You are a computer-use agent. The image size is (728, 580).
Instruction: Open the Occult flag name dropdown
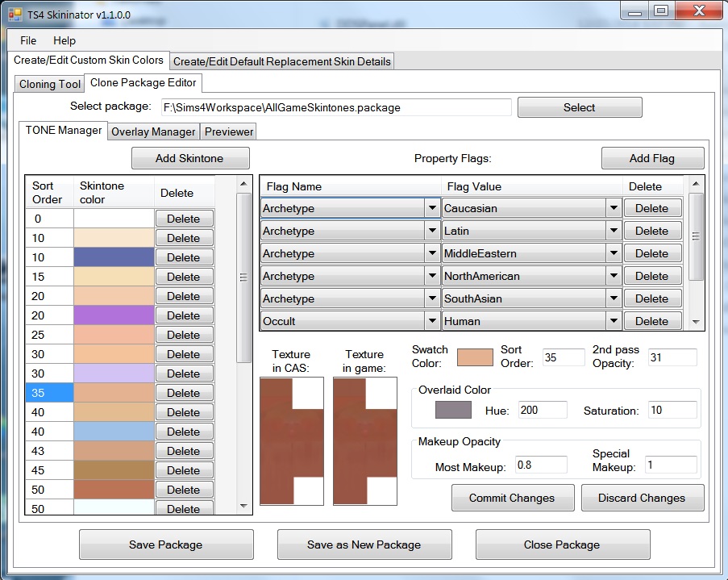click(x=433, y=320)
